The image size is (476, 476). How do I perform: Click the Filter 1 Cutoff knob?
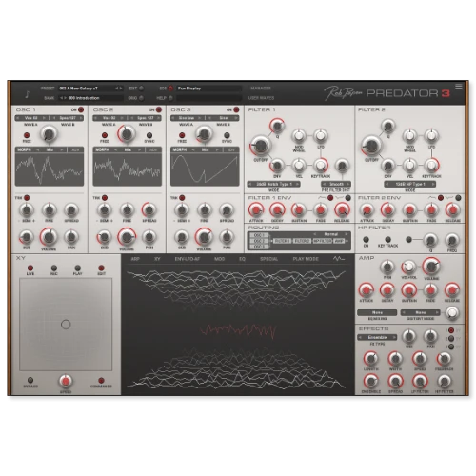point(261,146)
